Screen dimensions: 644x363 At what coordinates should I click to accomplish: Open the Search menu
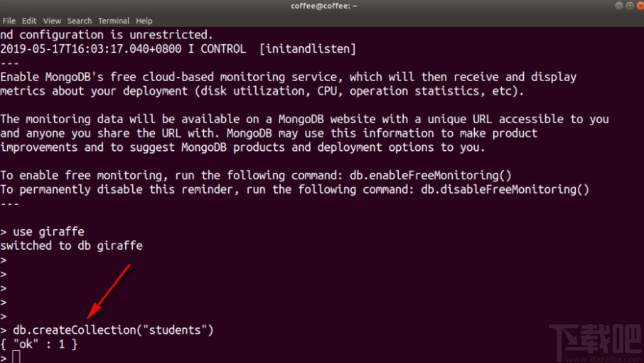80,21
